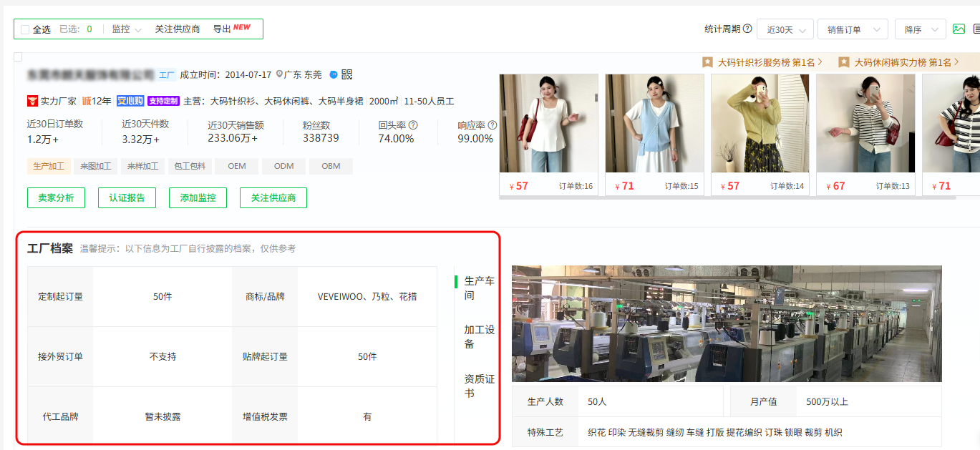Screen dimensions: 980x450
Task: Open the 销售订单 dropdown
Action: pos(852,29)
